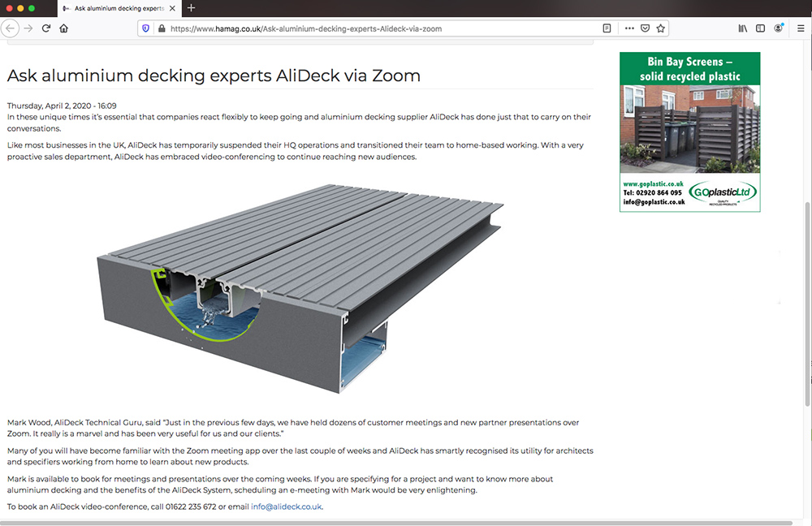Toggle reader view for this article
This screenshot has width=812, height=526.
607,28
